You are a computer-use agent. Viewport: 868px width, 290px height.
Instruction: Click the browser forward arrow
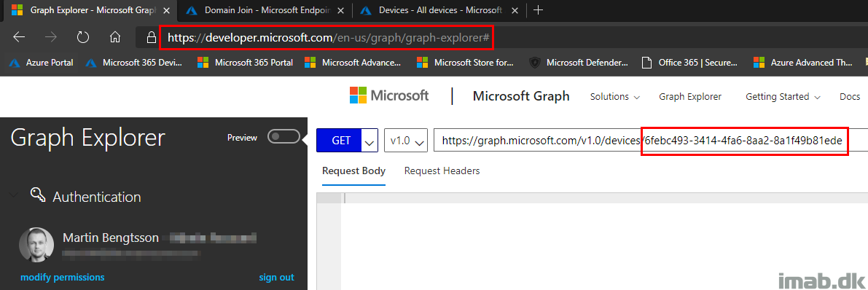pos(52,37)
